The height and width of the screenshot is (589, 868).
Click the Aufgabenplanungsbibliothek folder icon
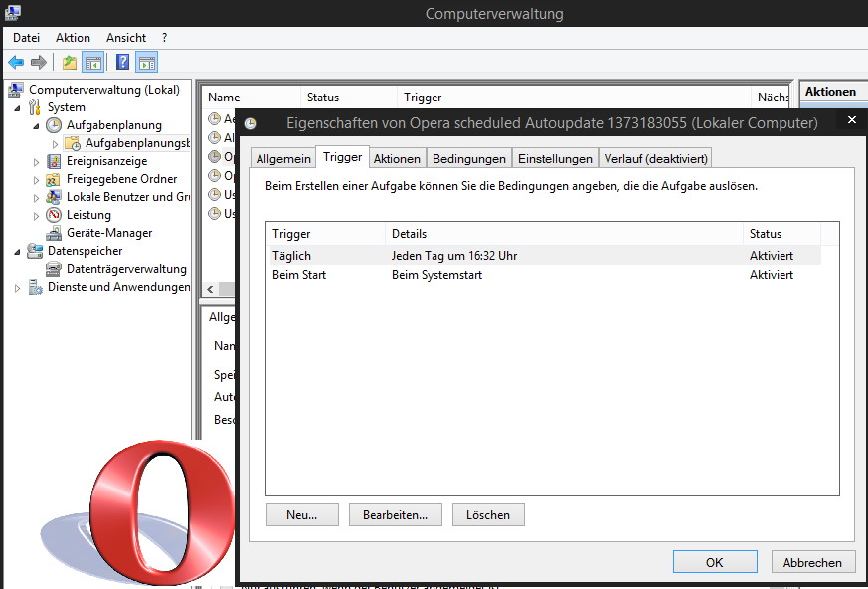click(73, 143)
